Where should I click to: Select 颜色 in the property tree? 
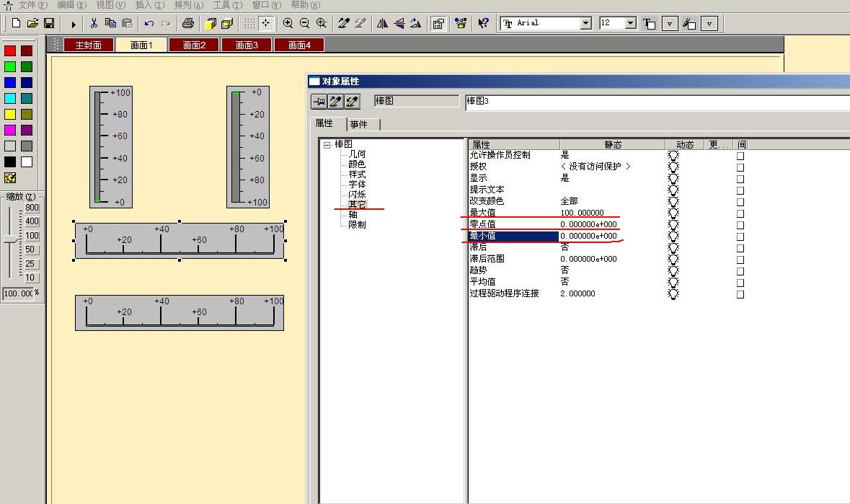click(357, 163)
